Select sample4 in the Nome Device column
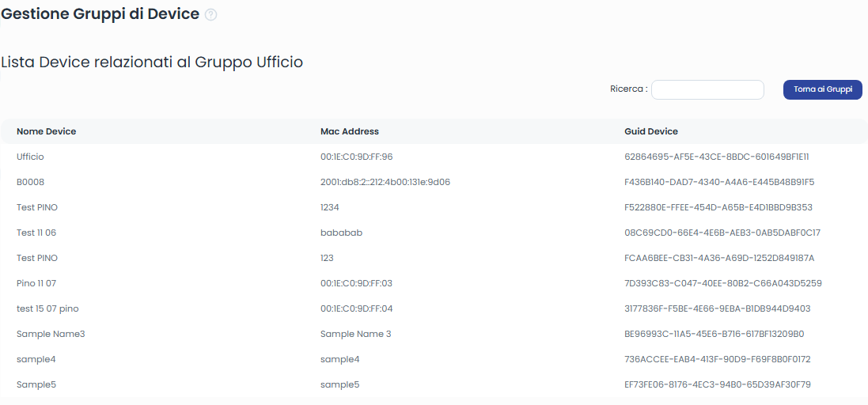 pyautogui.click(x=36, y=359)
